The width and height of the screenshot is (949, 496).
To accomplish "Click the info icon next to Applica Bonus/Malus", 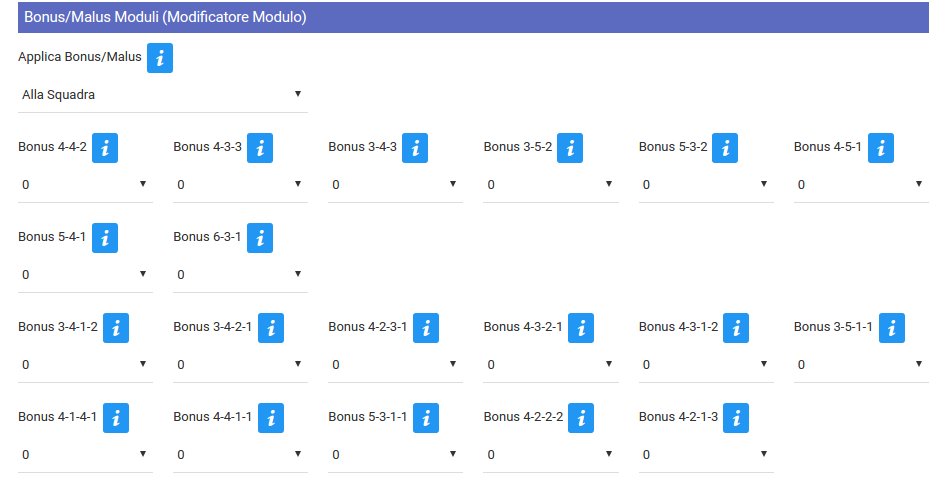I will 160,58.
